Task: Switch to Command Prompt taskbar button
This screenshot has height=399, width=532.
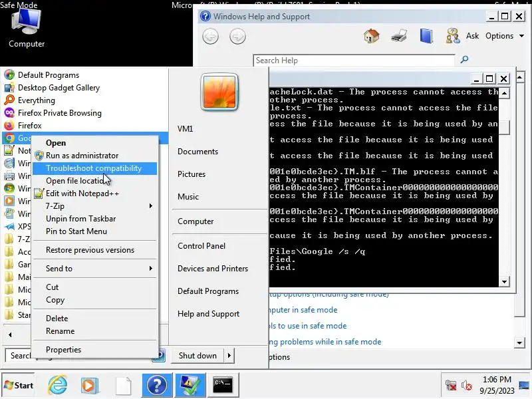Action: click(x=223, y=385)
